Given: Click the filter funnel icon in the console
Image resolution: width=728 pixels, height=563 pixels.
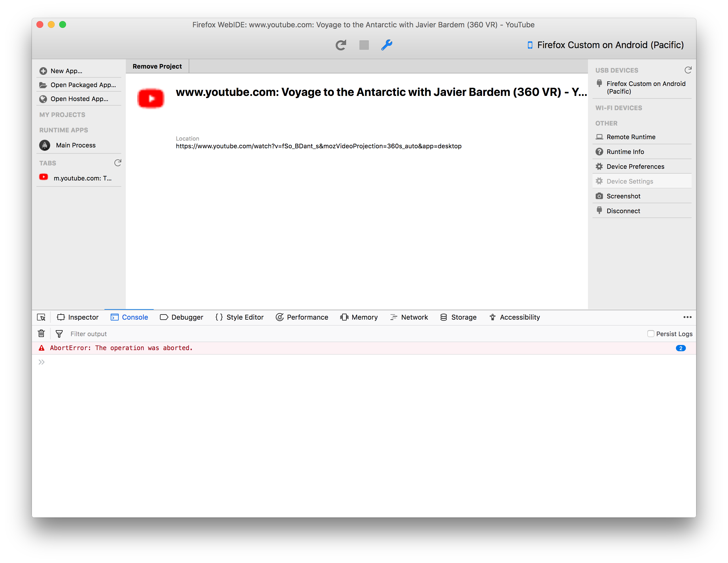Looking at the screenshot, I should point(59,333).
